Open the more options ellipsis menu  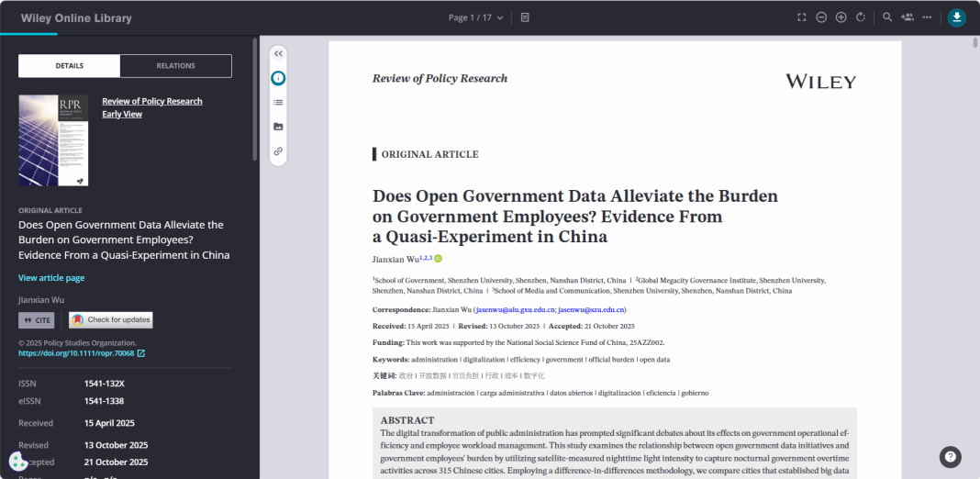click(928, 17)
